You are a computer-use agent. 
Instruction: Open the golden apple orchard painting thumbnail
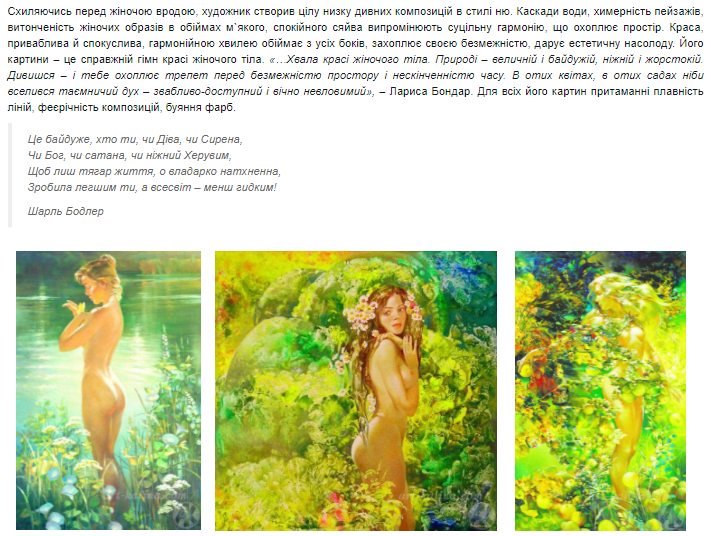pyautogui.click(x=600, y=391)
